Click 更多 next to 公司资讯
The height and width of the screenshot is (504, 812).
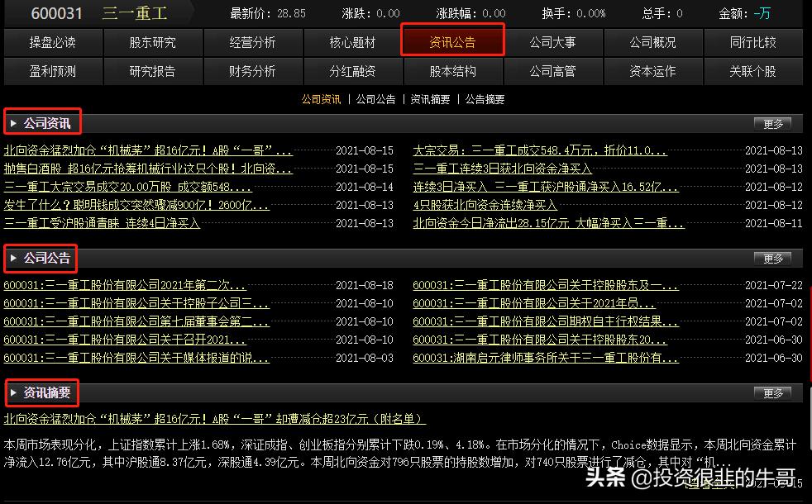tap(772, 122)
